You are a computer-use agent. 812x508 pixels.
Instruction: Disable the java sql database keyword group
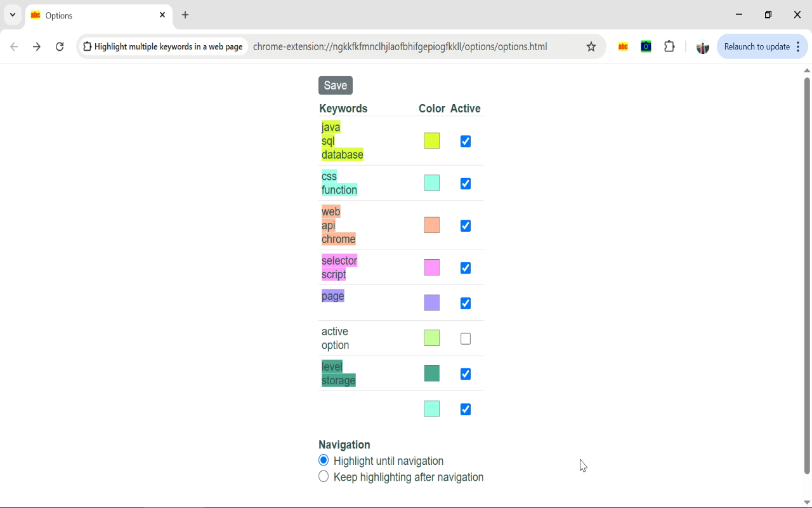[465, 141]
